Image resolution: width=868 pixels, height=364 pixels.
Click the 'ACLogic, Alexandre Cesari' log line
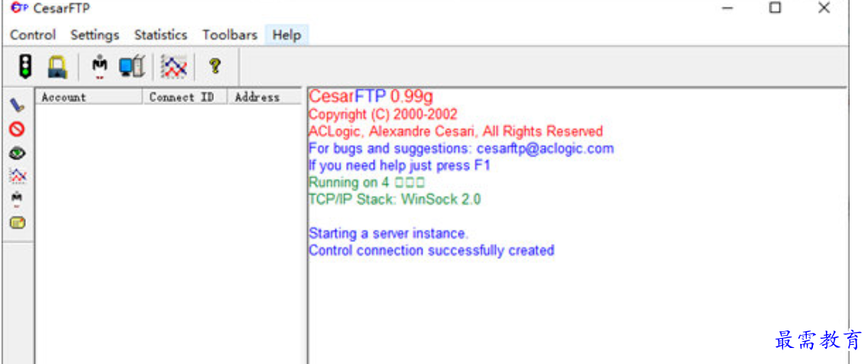click(x=455, y=132)
